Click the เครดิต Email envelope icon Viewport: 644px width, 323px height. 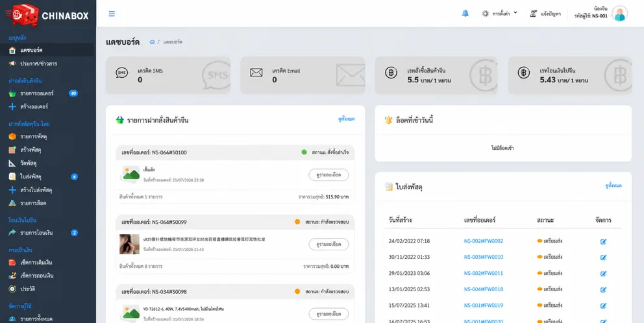[256, 73]
